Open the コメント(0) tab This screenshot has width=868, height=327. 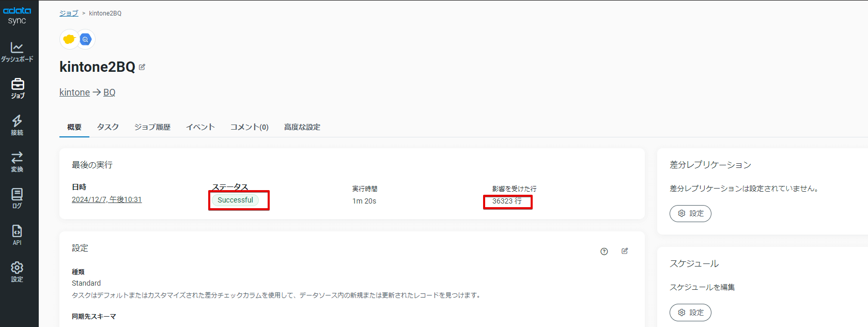pyautogui.click(x=250, y=127)
